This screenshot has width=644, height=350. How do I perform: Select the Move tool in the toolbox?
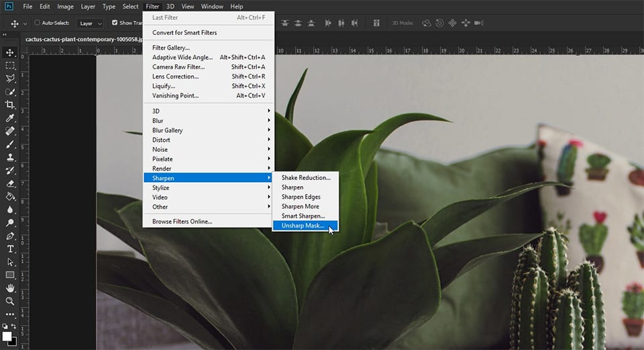click(x=10, y=52)
